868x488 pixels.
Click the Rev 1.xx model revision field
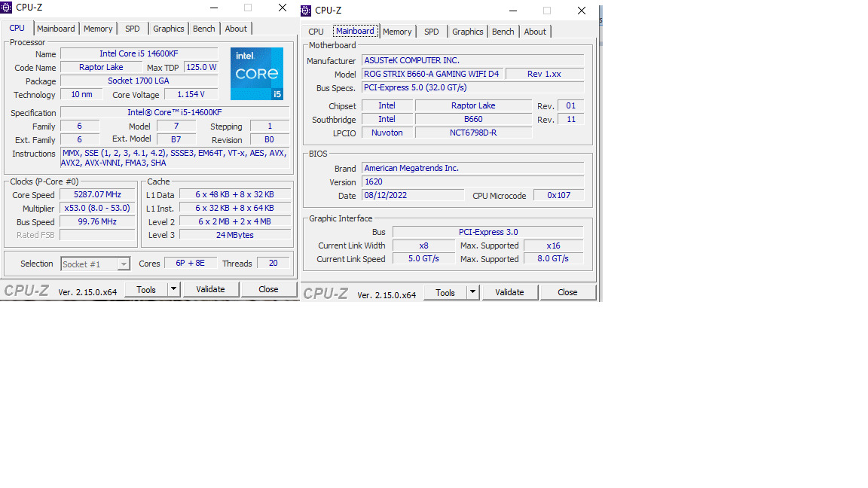pyautogui.click(x=545, y=74)
